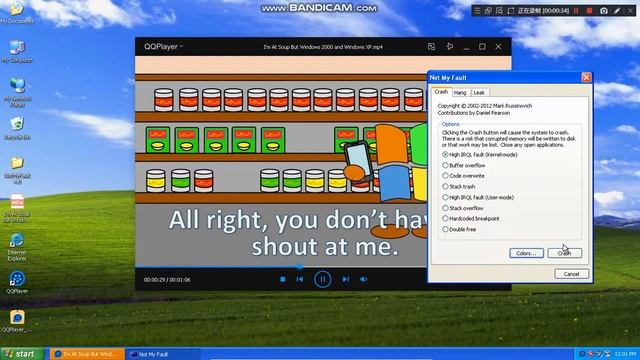Switch to Not My Fault taskbar button

162,354
